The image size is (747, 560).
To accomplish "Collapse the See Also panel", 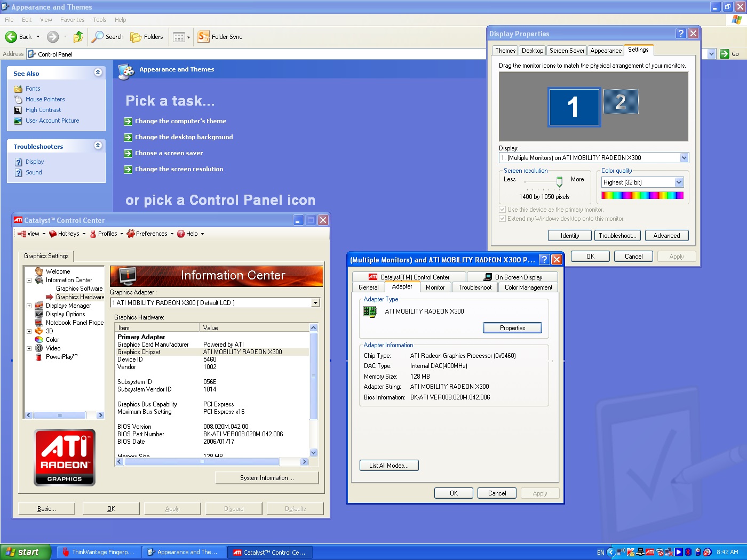I will click(98, 73).
